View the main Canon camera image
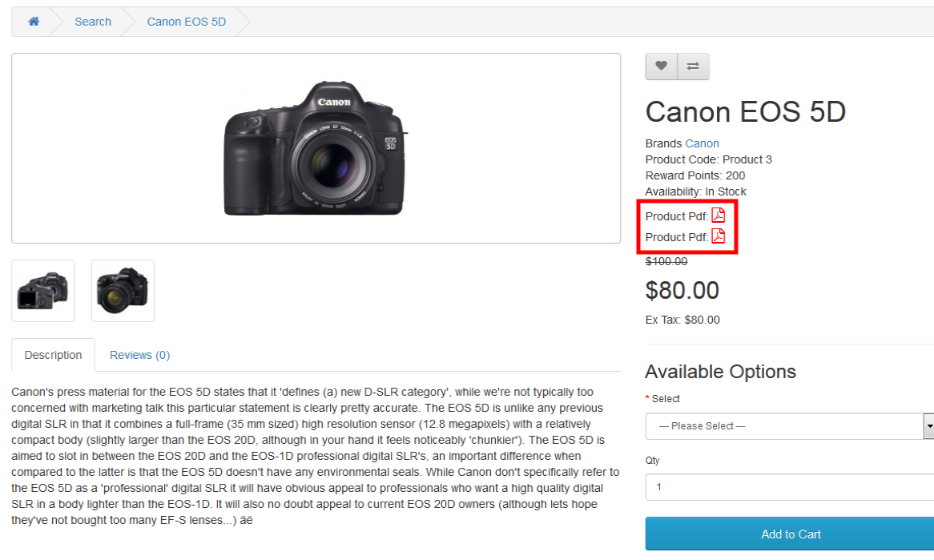The height and width of the screenshot is (560, 934). click(x=316, y=148)
